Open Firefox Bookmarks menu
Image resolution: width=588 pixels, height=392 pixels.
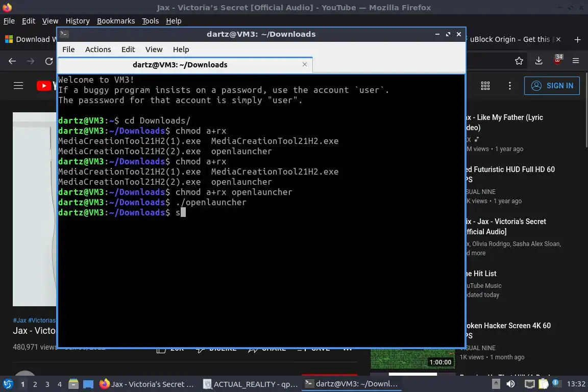116,21
